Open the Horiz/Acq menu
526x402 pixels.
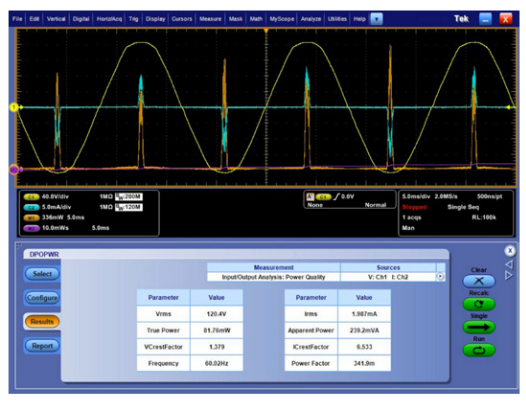(x=109, y=19)
